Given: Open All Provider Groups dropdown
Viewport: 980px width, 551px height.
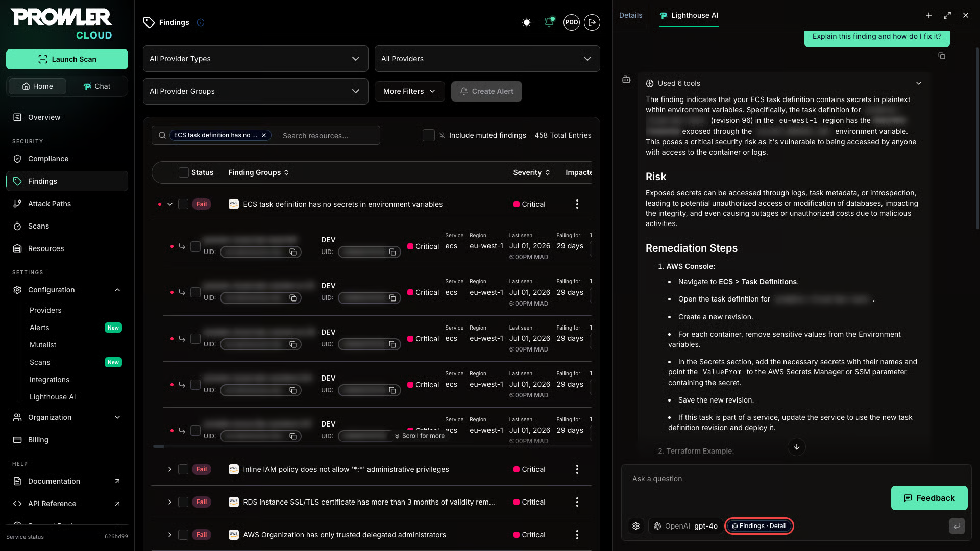Looking at the screenshot, I should tap(255, 91).
